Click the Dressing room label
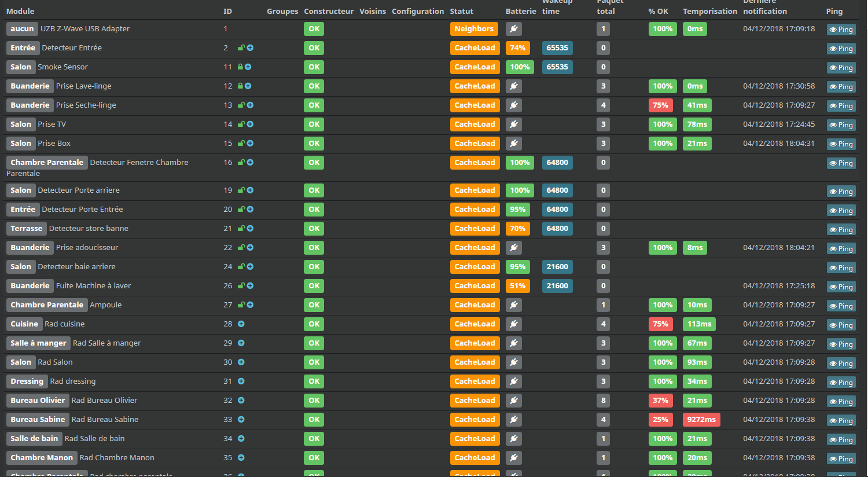The image size is (868, 477). (27, 381)
